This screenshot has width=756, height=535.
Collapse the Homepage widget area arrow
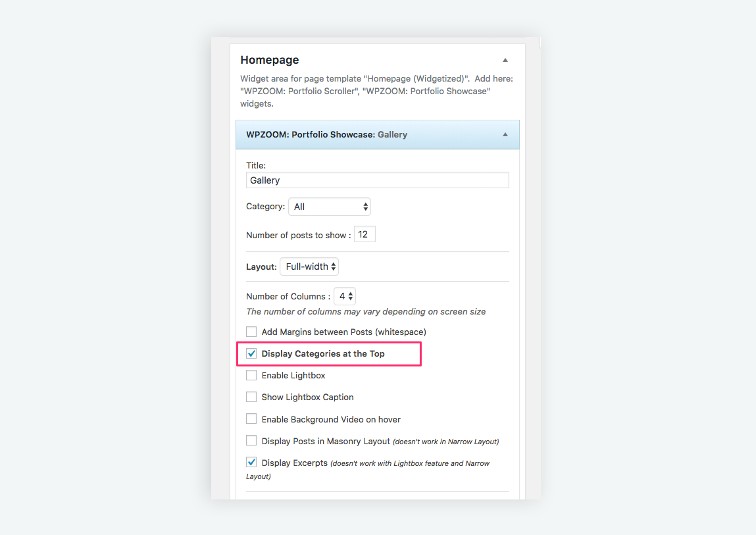coord(505,61)
